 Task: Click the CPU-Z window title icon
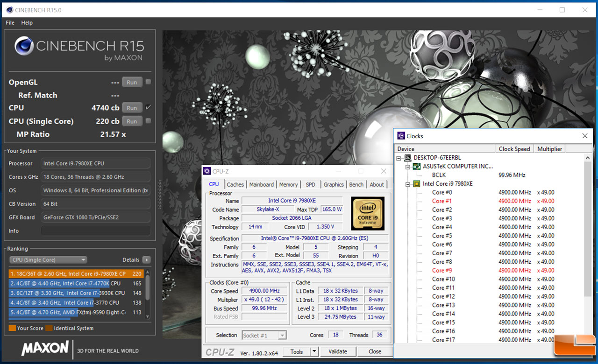[207, 171]
